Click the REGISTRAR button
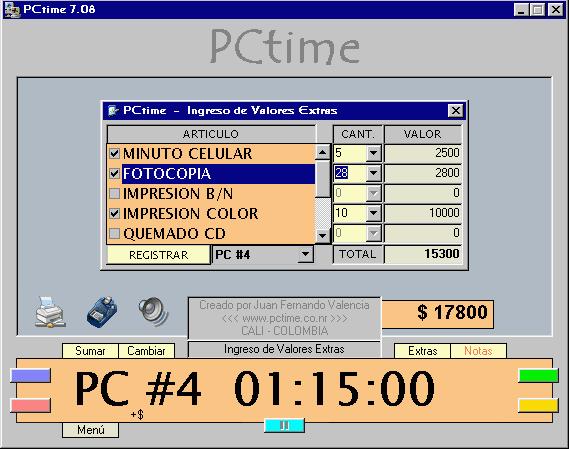The width and height of the screenshot is (569, 449). click(x=159, y=255)
